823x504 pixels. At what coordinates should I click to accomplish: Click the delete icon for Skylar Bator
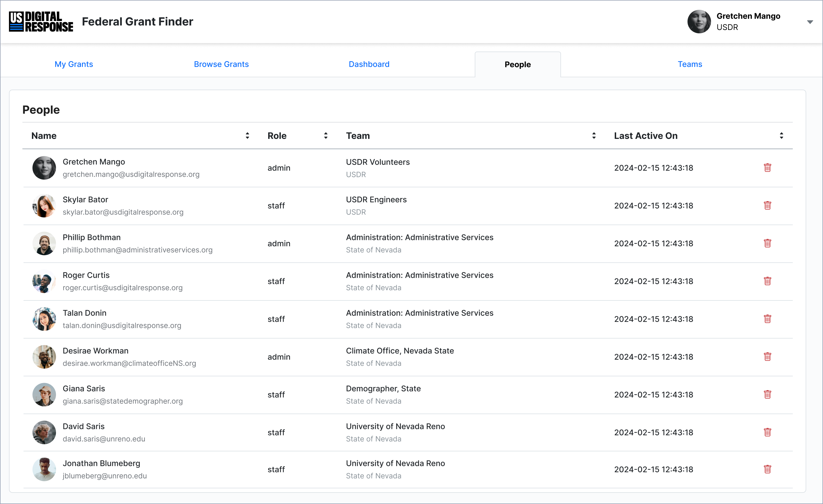tap(767, 205)
